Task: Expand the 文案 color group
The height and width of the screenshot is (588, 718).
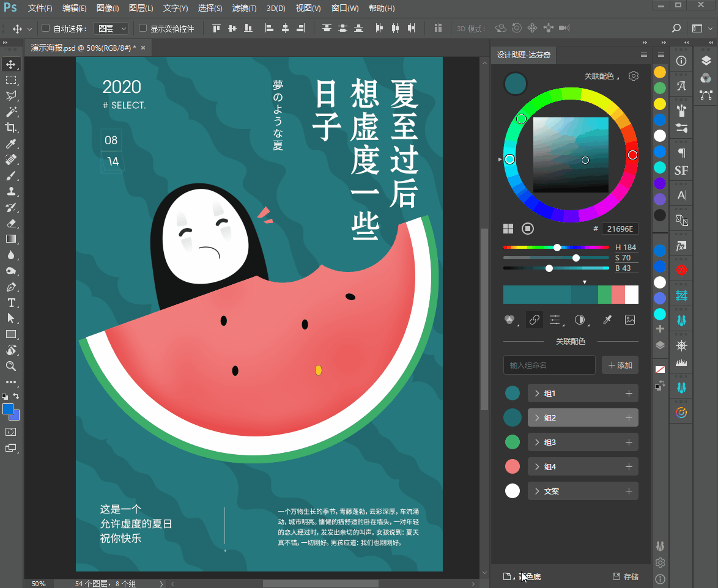Action: (537, 491)
